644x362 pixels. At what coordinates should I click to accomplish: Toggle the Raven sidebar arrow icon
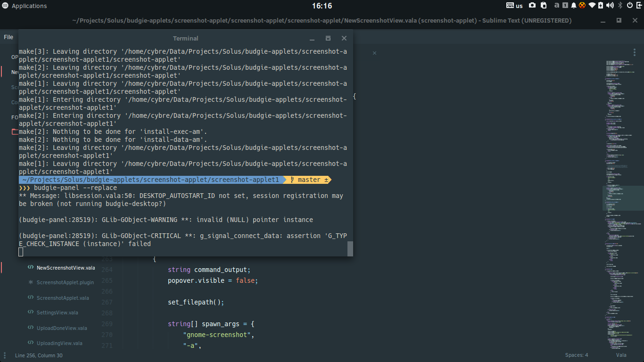pyautogui.click(x=638, y=6)
